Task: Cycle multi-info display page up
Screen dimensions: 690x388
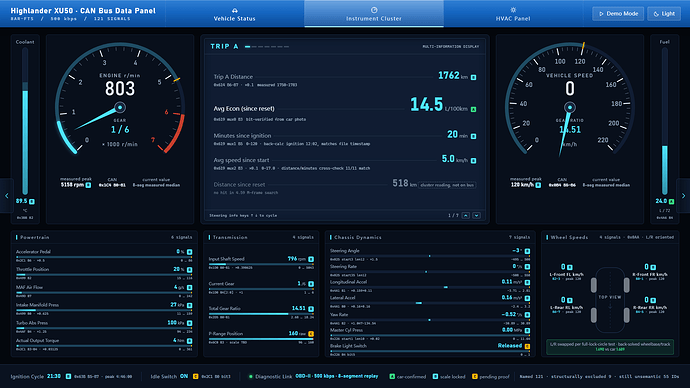Action: pyautogui.click(x=466, y=216)
